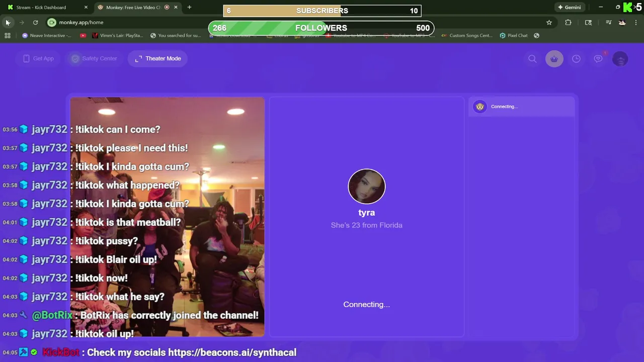Screen dimensions: 644x362
Task: Open a new browser tab
Action: click(189, 8)
